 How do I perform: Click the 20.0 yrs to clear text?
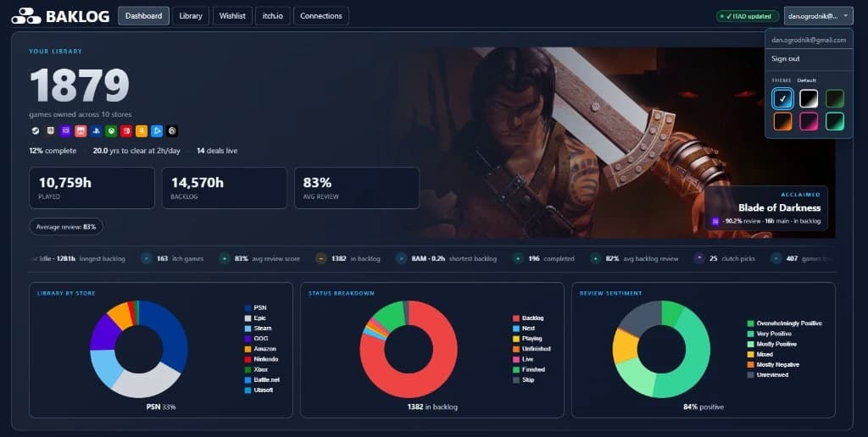tap(136, 151)
